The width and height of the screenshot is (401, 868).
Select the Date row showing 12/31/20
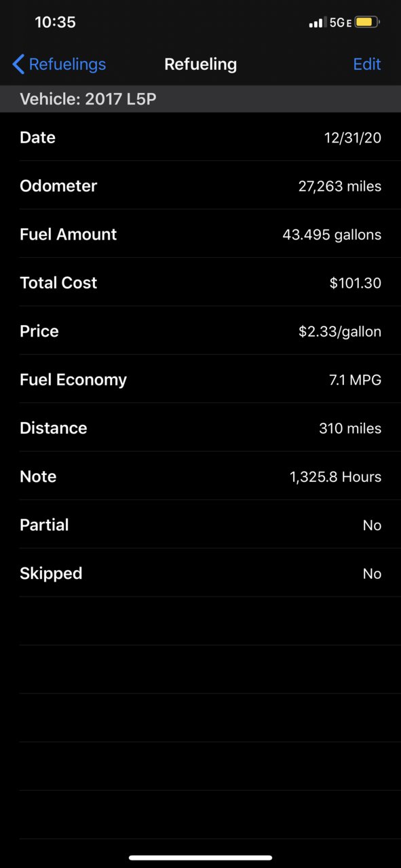tap(200, 137)
